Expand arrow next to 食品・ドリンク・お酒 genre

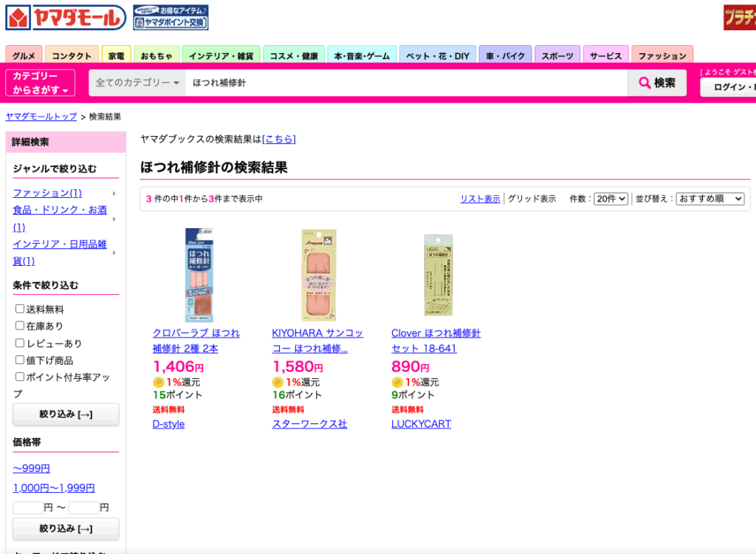[x=114, y=219]
